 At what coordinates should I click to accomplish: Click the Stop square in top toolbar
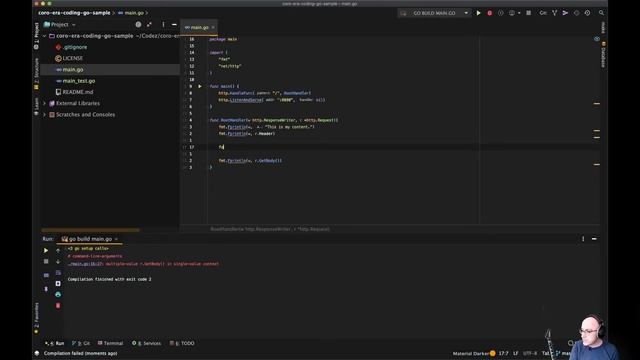[x=529, y=13]
